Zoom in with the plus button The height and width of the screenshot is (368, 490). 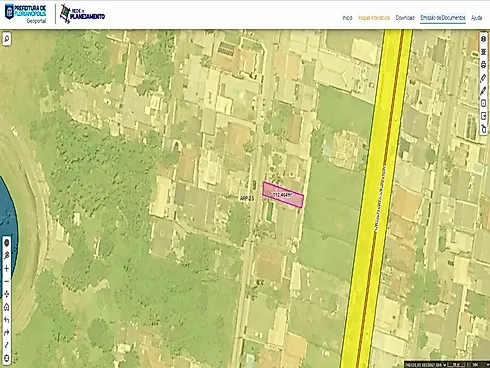(6, 268)
